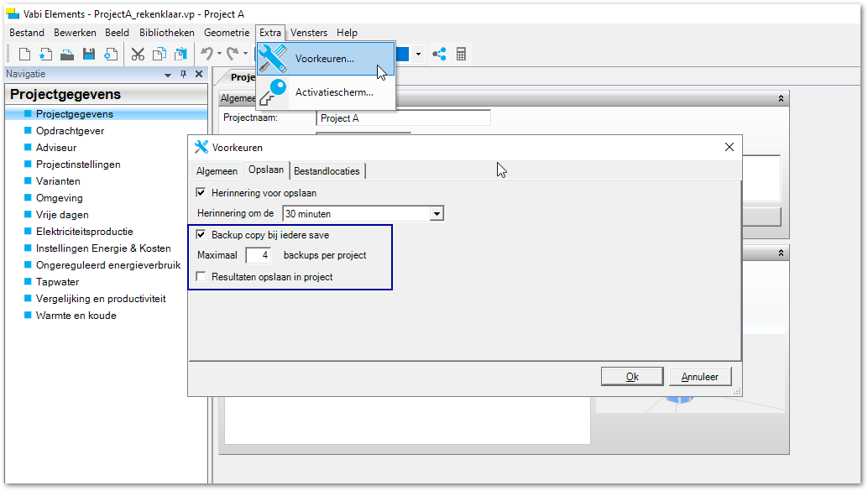Open the 30 minuten reminder dropdown
The width and height of the screenshot is (868, 491).
coord(436,214)
